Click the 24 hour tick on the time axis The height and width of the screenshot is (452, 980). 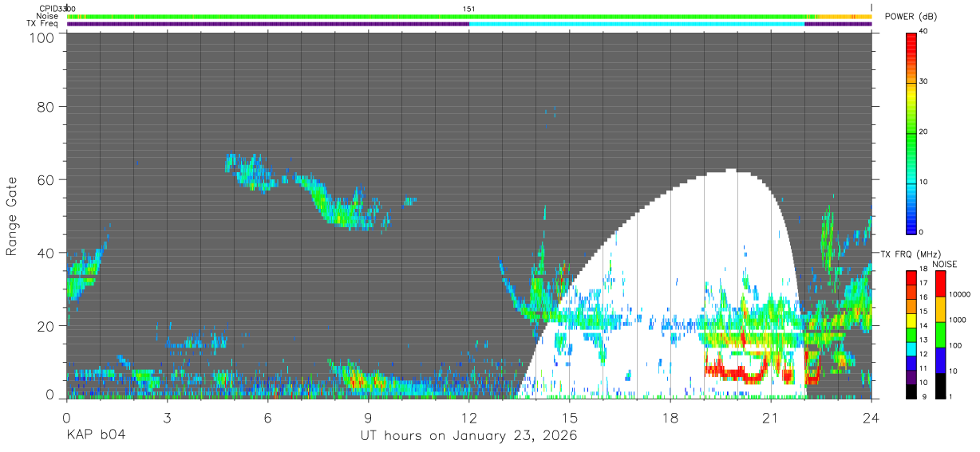pos(871,417)
